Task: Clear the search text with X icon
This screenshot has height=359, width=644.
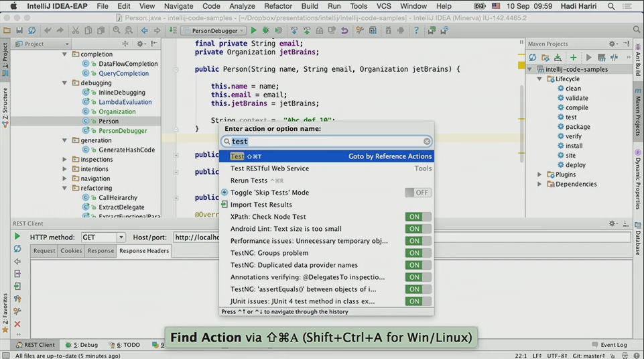Action: [427, 142]
